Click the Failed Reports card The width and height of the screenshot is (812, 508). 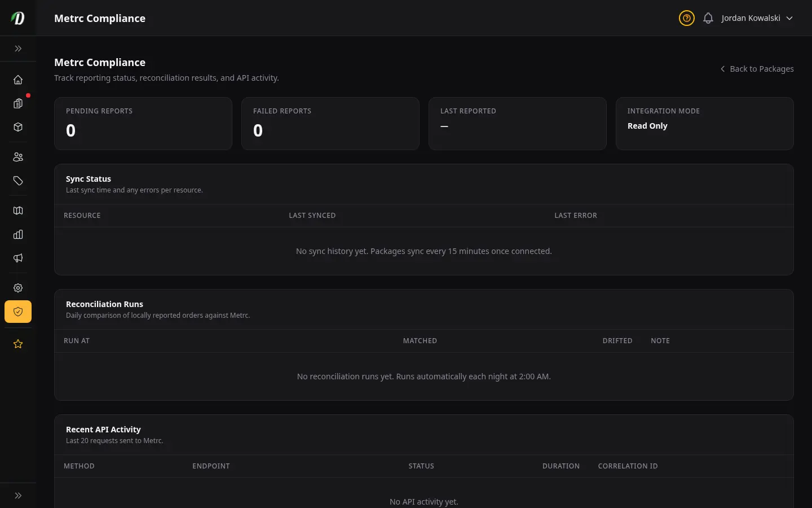(330, 124)
